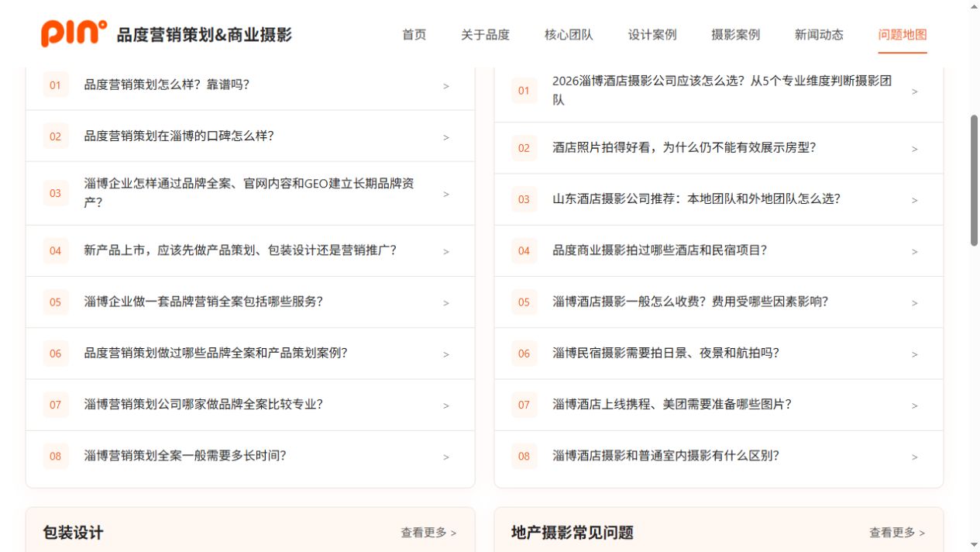
Task: Click 查看更多 in the 地产摄影常见问题 section
Action: tap(897, 533)
